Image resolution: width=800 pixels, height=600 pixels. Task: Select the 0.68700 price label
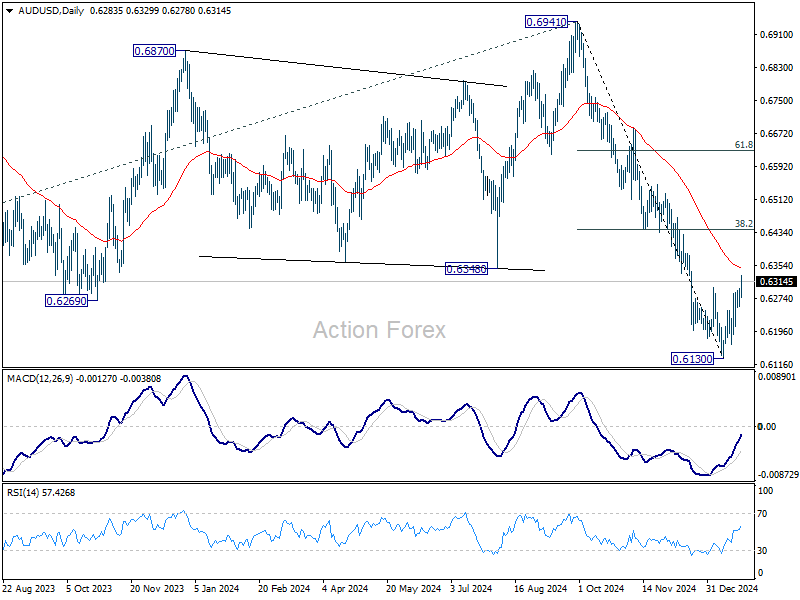[x=154, y=51]
